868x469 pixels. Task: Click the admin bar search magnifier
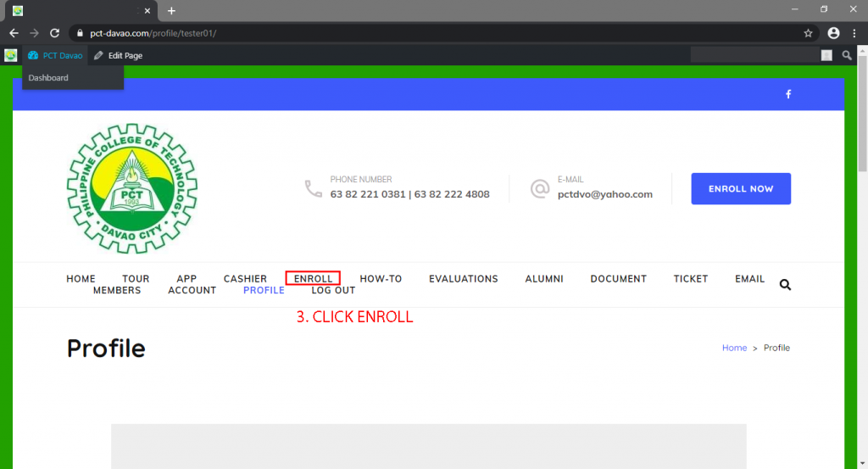click(x=847, y=55)
